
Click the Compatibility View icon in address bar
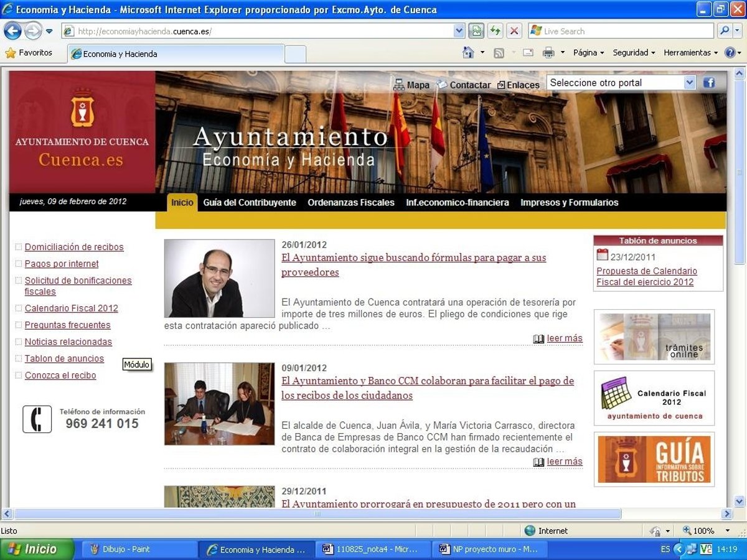pyautogui.click(x=476, y=30)
